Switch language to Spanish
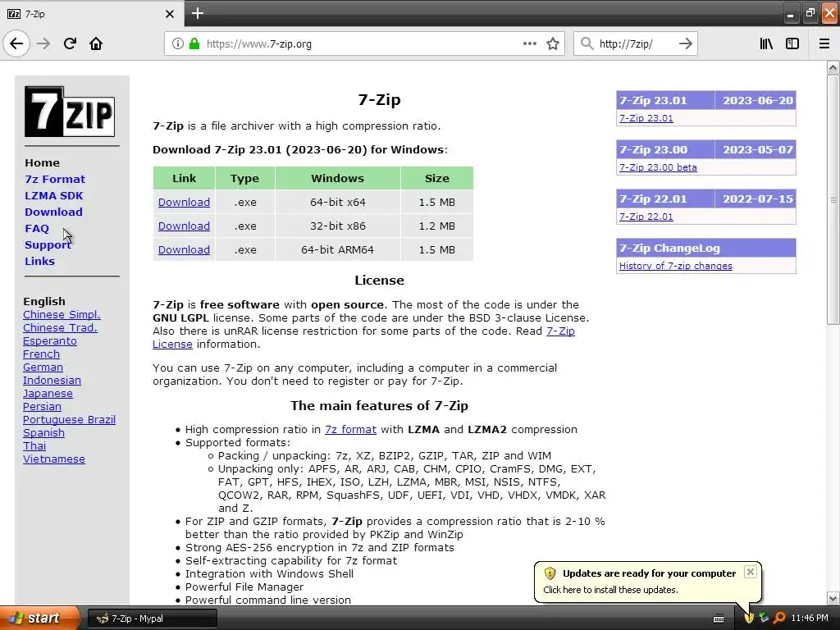 coord(43,432)
